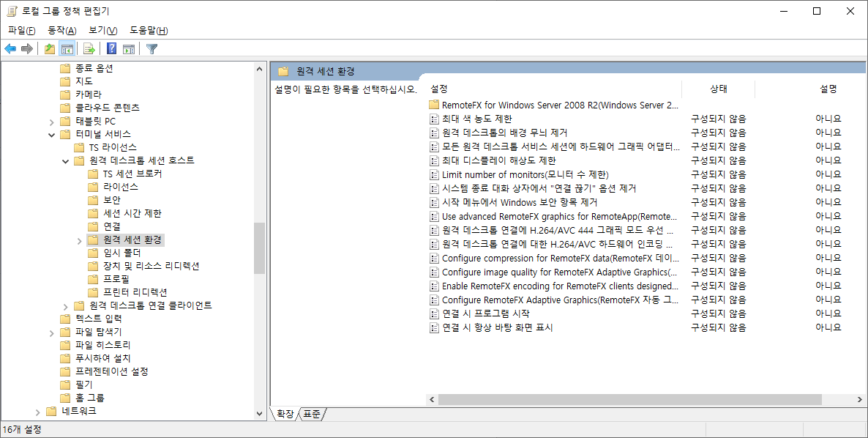Open the 도움말(H) menu
868x438 pixels.
click(x=149, y=31)
